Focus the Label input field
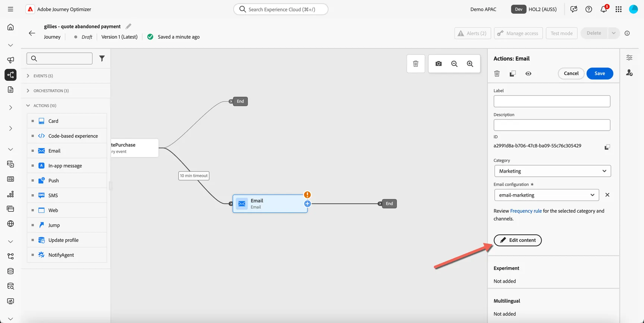Viewport: 644px width, 323px height. click(552, 101)
